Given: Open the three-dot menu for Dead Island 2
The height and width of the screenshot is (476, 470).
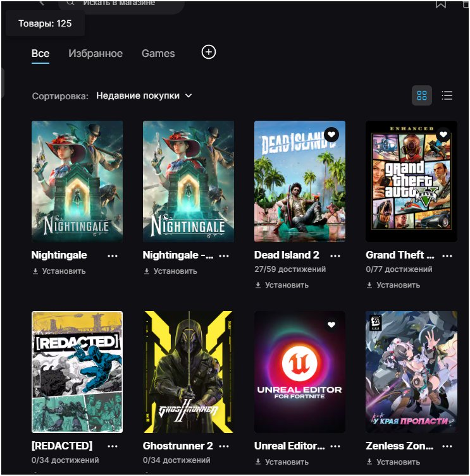Looking at the screenshot, I should (335, 256).
